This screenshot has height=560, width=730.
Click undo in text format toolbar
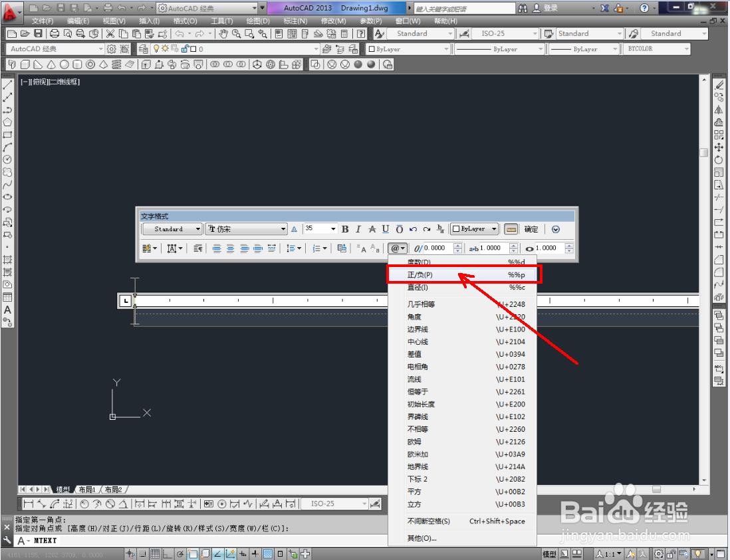tap(413, 229)
